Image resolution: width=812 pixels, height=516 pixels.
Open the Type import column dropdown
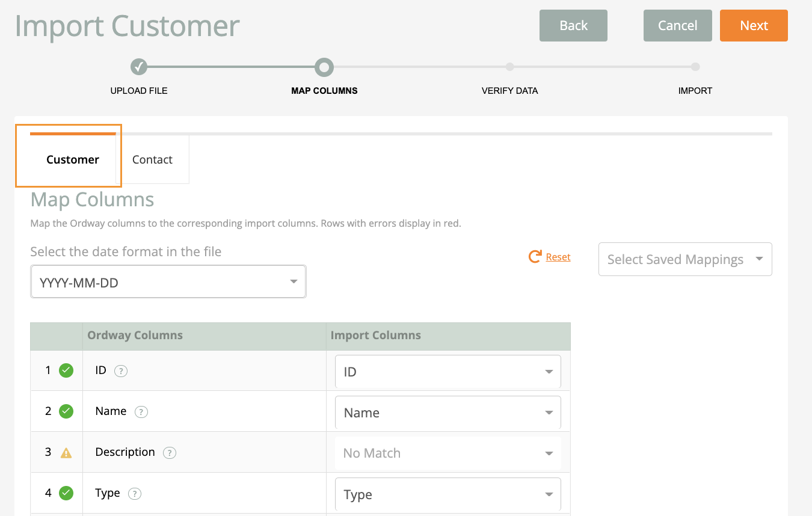coord(448,494)
